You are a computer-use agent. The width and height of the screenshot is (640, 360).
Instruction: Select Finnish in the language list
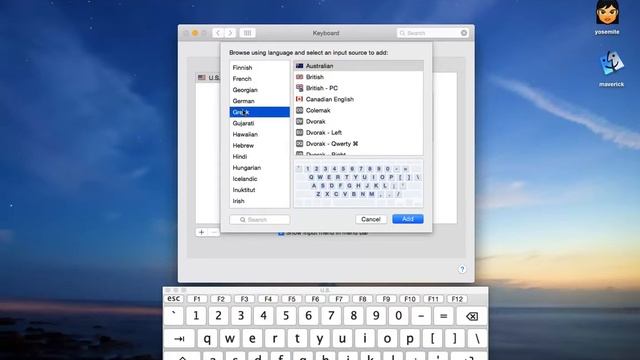click(x=259, y=67)
